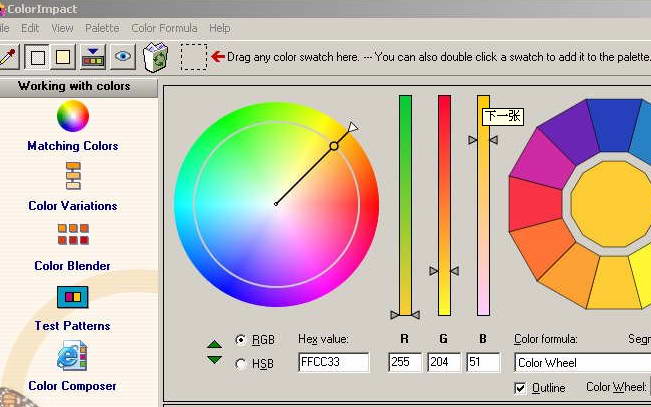The image size is (651, 407).
Task: Click the green down arrow stepper
Action: pyautogui.click(x=214, y=360)
